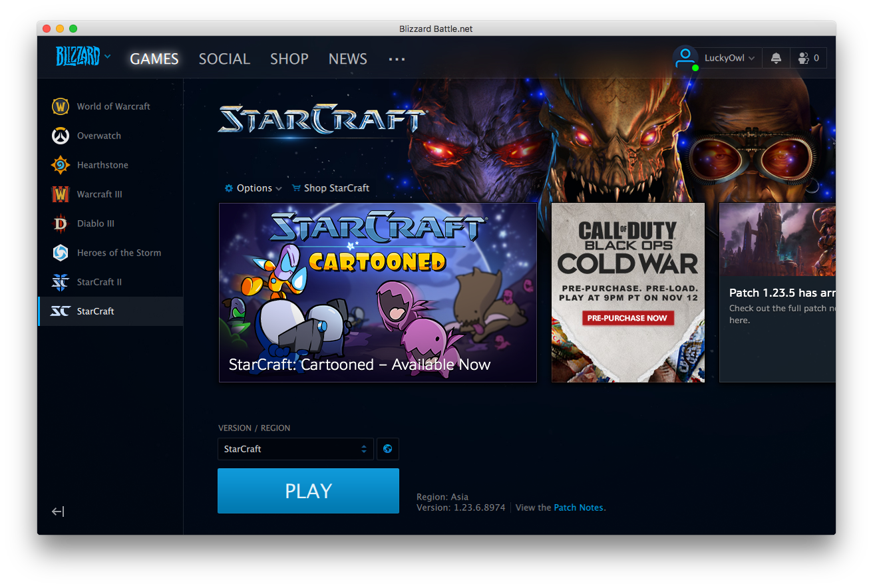
Task: Select StarCraft II in game list
Action: tap(110, 282)
